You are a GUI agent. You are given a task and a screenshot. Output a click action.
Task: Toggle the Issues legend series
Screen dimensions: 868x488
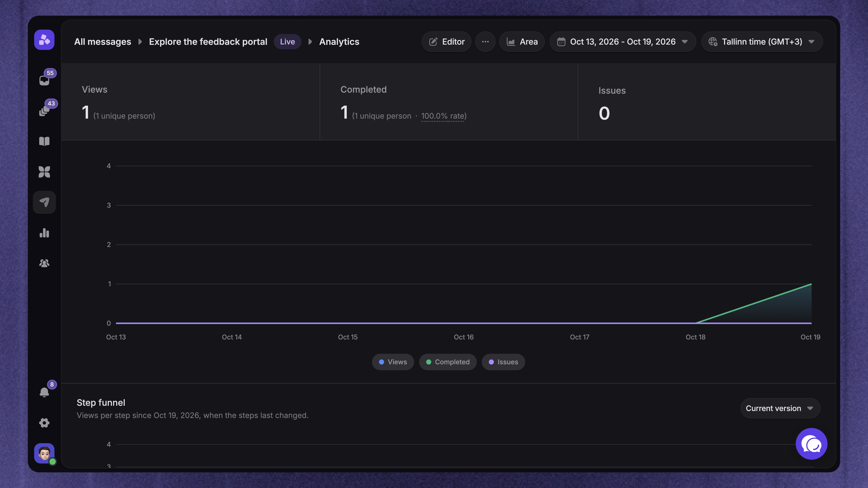coord(503,362)
